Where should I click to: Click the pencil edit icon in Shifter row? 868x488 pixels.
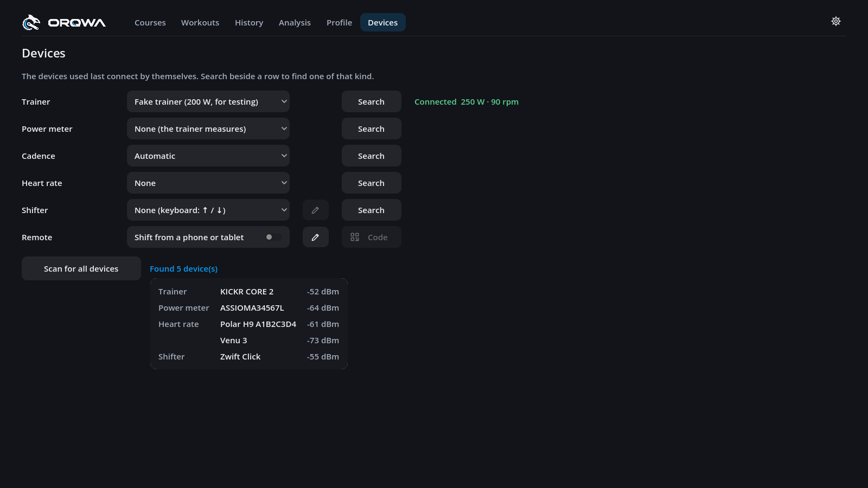point(315,210)
